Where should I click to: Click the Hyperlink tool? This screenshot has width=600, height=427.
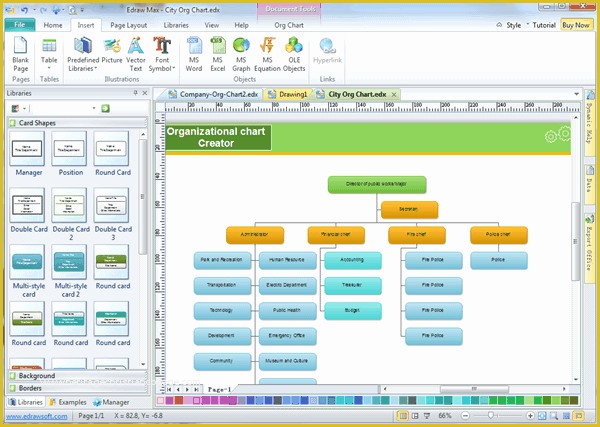327,50
